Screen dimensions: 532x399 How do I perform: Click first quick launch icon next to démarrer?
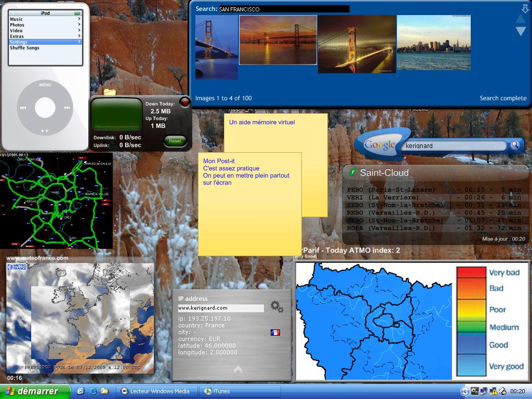click(x=81, y=391)
